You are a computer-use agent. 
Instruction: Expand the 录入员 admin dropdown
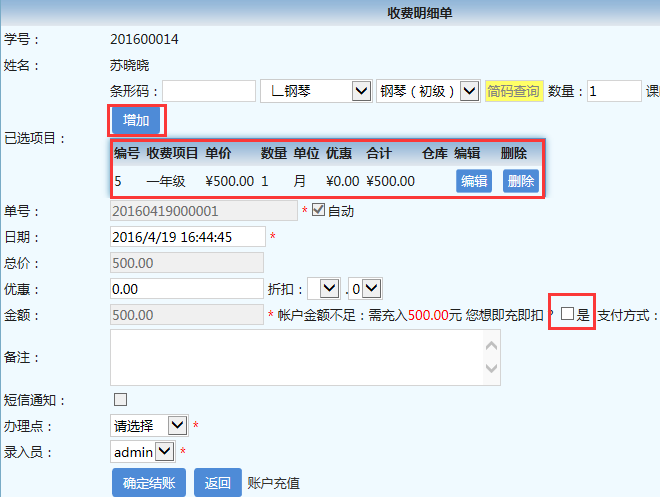148,452
